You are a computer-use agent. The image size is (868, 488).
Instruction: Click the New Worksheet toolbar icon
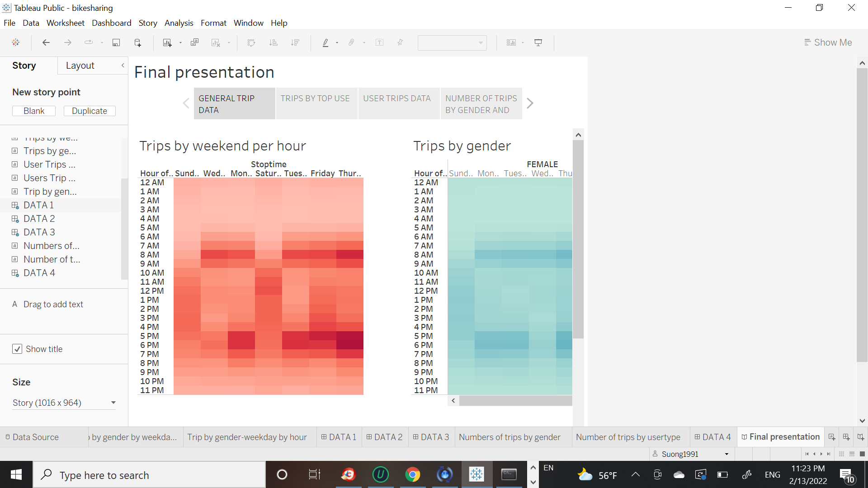point(167,42)
